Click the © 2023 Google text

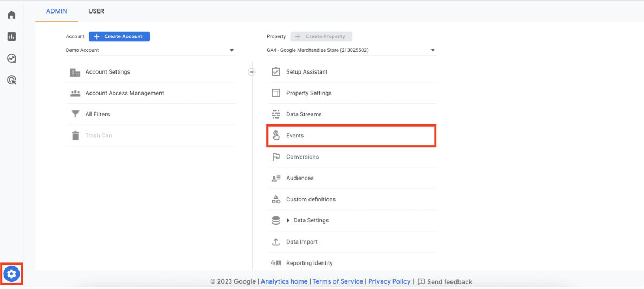(x=234, y=281)
